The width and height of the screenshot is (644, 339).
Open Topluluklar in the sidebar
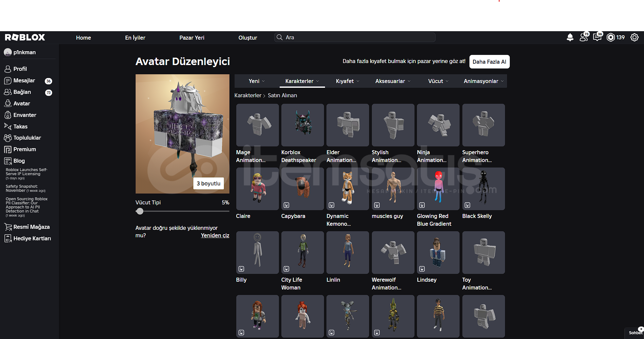pos(27,138)
